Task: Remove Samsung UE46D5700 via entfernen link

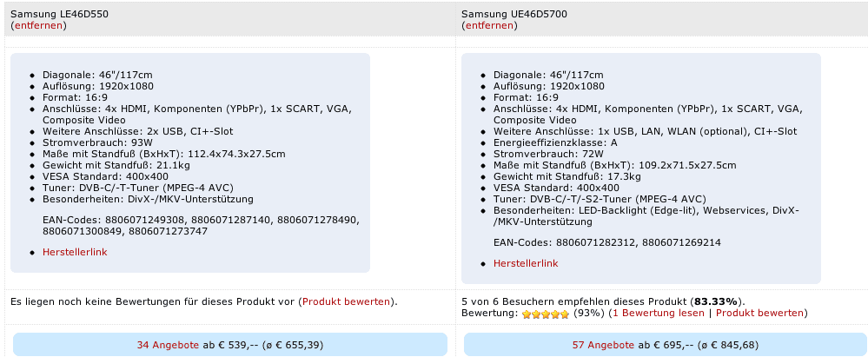Action: click(x=489, y=25)
